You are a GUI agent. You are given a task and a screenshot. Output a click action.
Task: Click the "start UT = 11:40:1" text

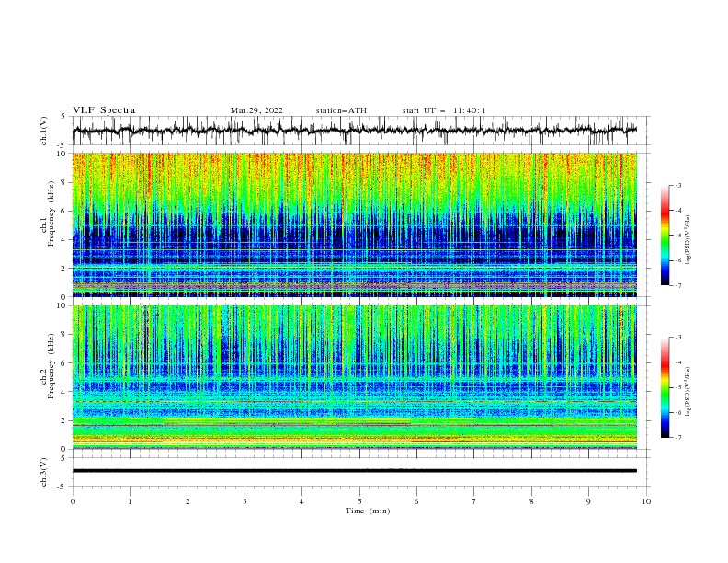tap(444, 110)
